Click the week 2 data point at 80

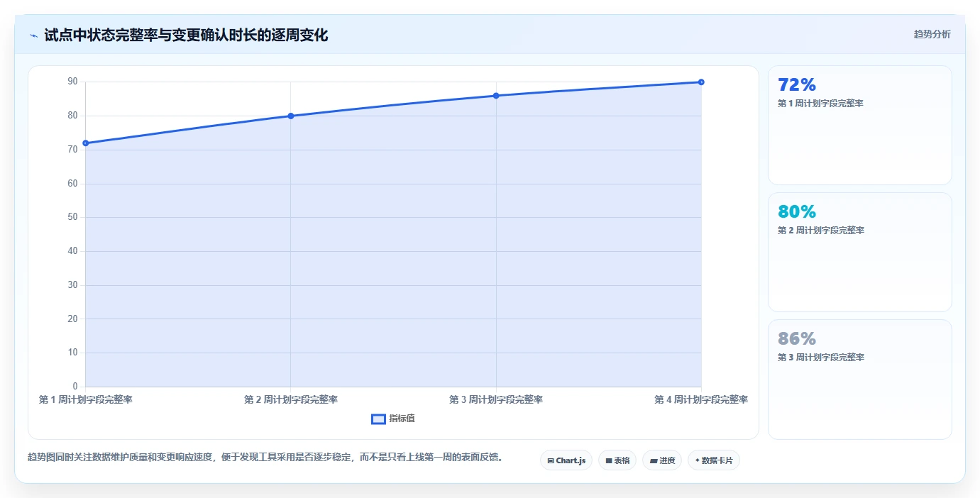click(291, 116)
